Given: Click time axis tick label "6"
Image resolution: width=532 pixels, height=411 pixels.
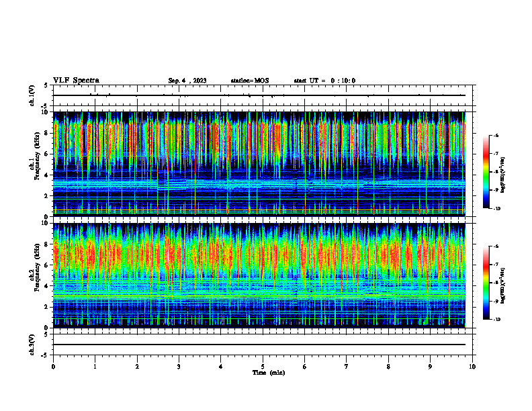Looking at the screenshot, I should [305, 367].
